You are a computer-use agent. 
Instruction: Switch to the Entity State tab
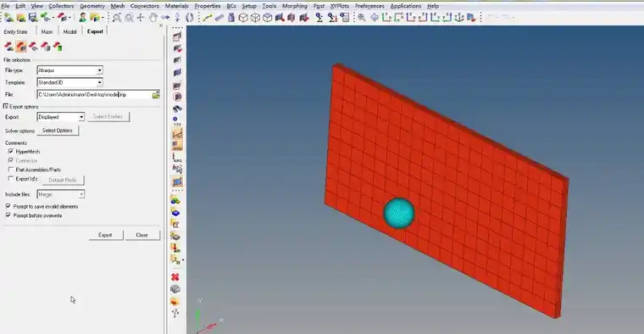tap(15, 31)
